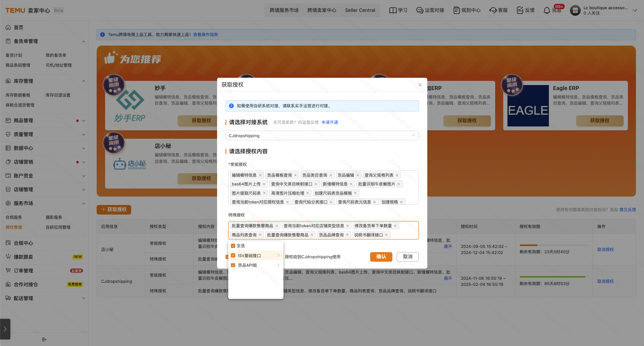This screenshot has width=644, height=346.
Task: Toggle the 全选 checkbox
Action: pos(233,246)
